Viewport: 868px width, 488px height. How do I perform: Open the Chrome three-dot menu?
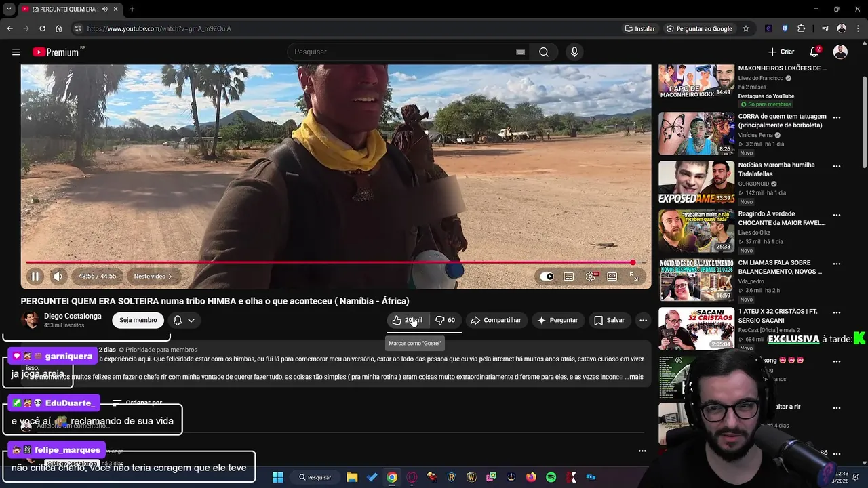[x=857, y=28]
